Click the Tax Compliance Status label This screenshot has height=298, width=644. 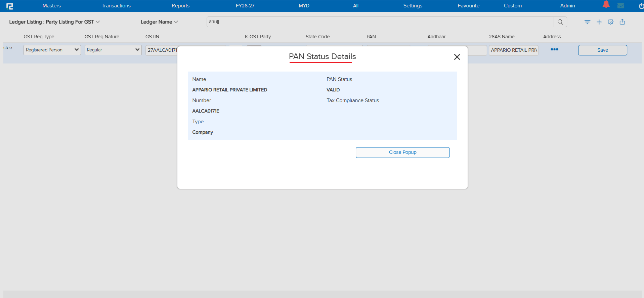tap(352, 100)
